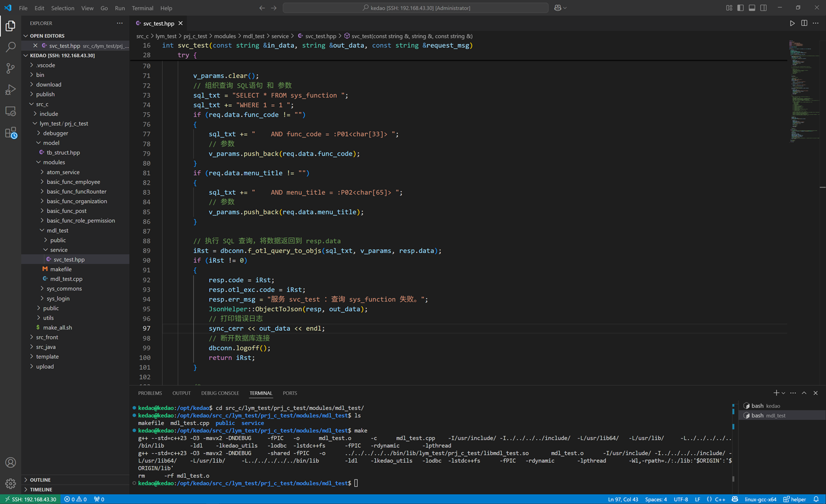Open errors and warnings status item
This screenshot has width=826, height=504.
coord(75,499)
